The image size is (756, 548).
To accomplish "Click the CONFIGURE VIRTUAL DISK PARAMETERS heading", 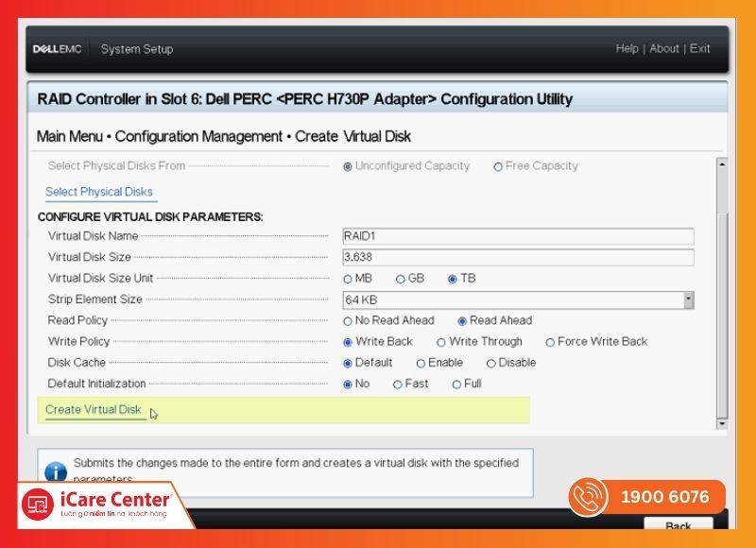I will (150, 217).
